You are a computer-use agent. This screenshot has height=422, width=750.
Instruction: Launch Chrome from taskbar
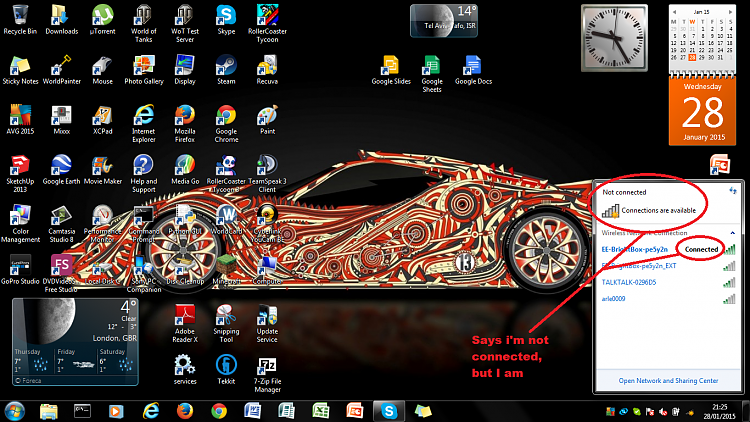pyautogui.click(x=219, y=411)
